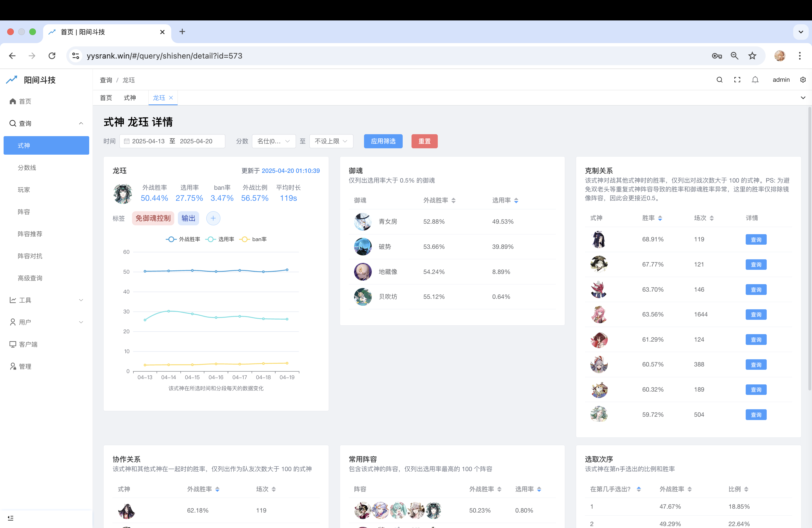Reload the page with refresh icon
812x528 pixels.
point(52,56)
